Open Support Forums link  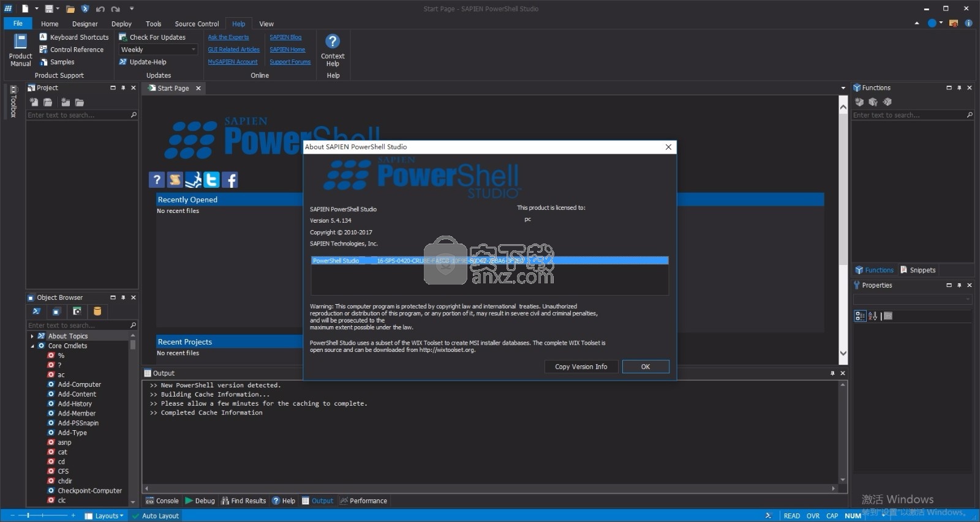tap(290, 62)
